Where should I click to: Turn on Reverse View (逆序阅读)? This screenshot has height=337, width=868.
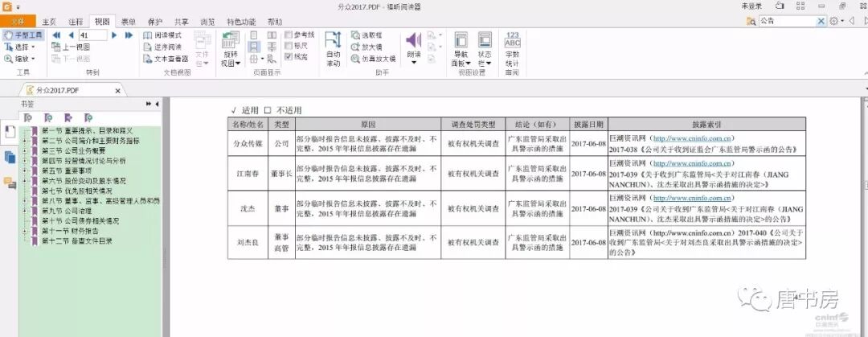(x=162, y=47)
